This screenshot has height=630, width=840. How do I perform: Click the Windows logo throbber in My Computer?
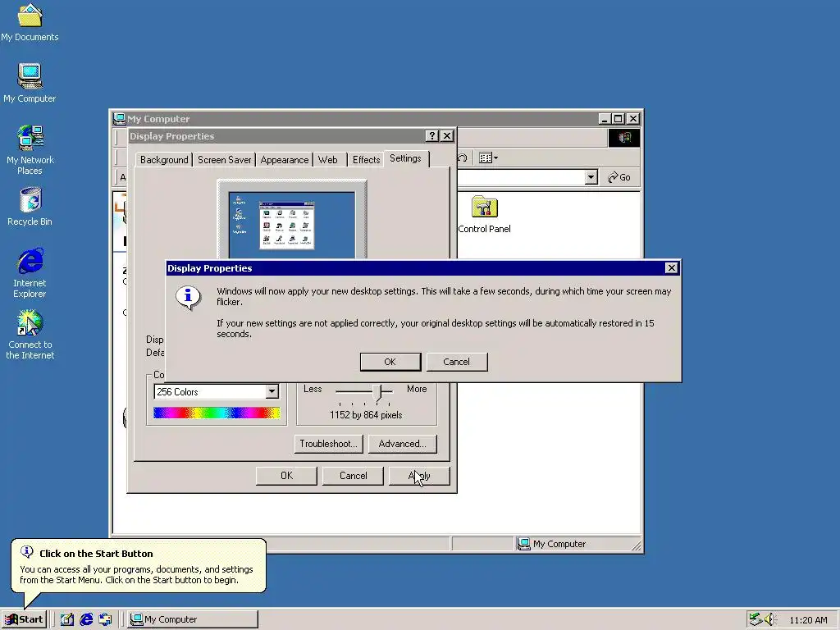click(624, 138)
